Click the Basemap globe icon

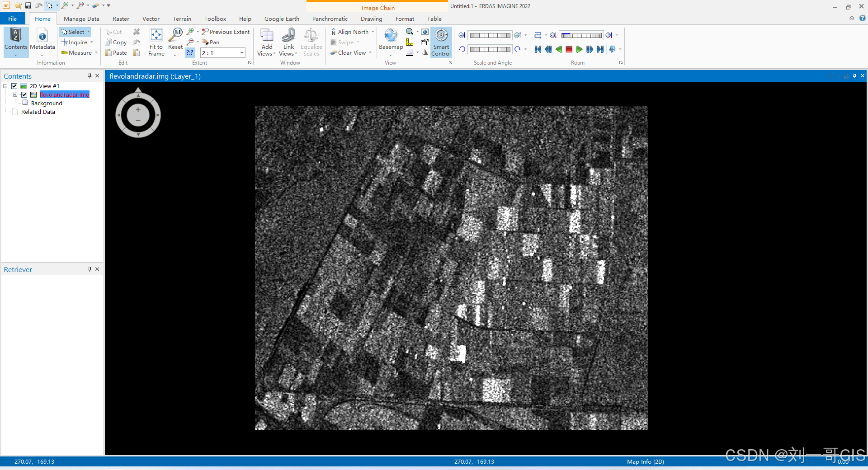(x=391, y=35)
